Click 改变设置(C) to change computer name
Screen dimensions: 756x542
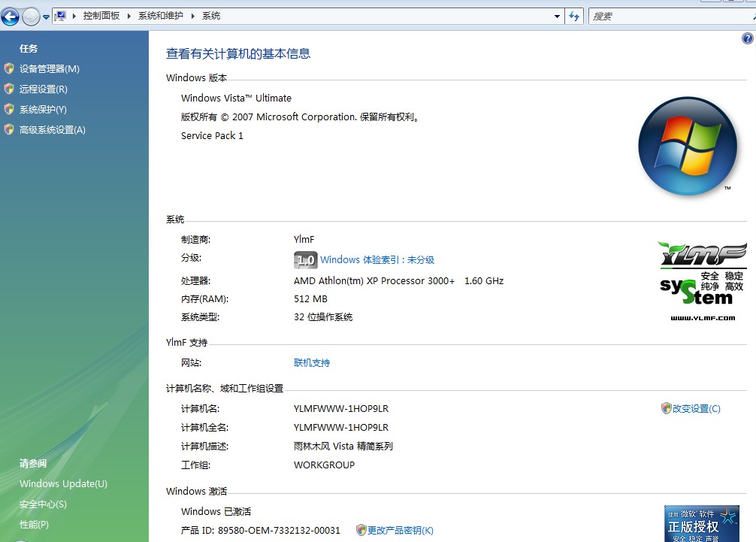coord(696,409)
